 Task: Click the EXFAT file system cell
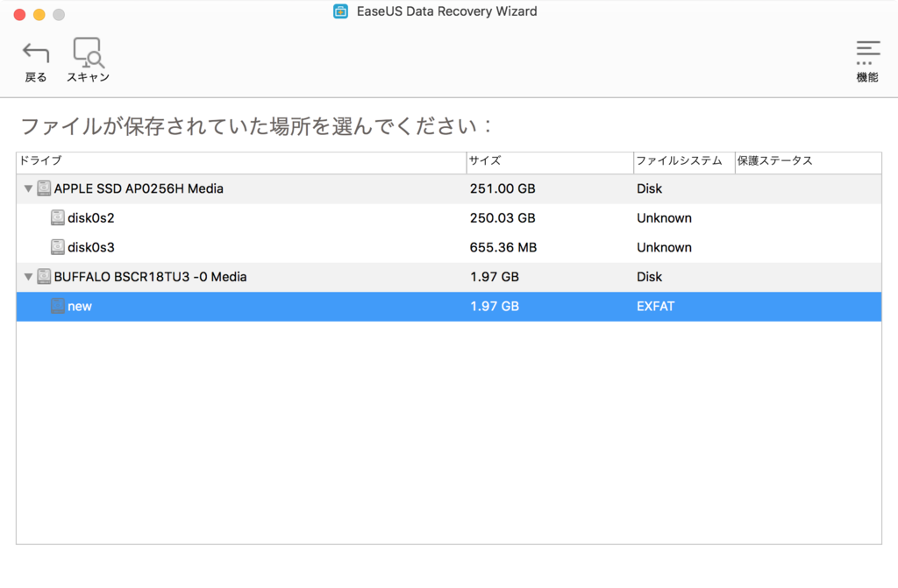655,307
